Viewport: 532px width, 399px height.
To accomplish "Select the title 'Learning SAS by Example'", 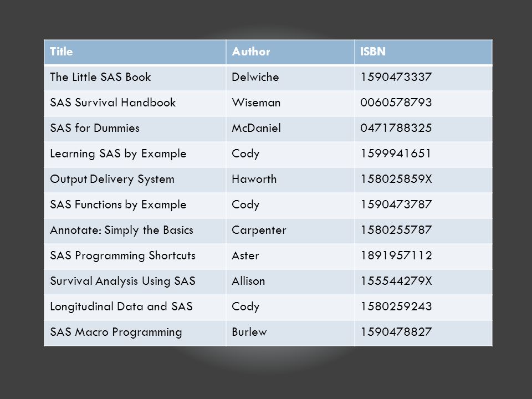I will click(118, 154).
